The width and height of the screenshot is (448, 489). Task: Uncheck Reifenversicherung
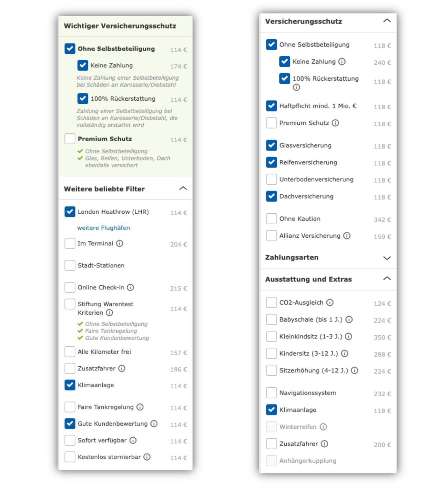(x=272, y=162)
